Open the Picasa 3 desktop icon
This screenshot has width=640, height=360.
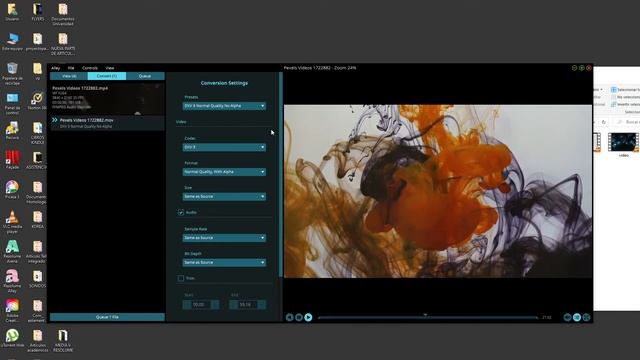pyautogui.click(x=12, y=190)
